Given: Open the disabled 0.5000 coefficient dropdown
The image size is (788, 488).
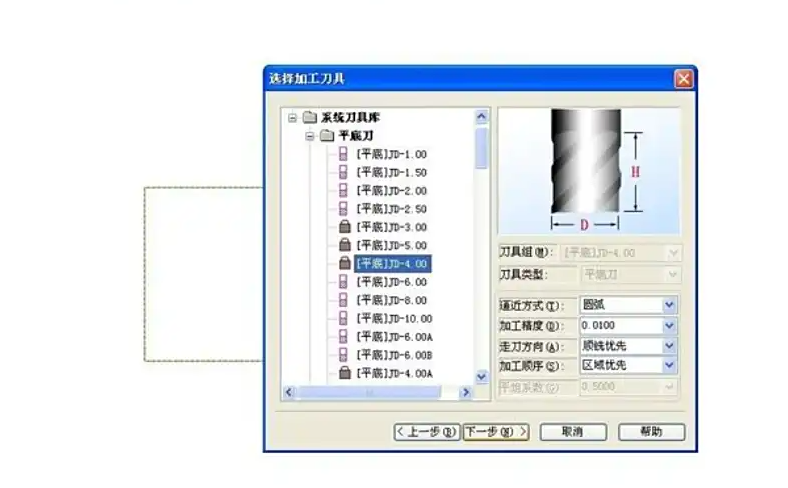Looking at the screenshot, I should point(669,386).
